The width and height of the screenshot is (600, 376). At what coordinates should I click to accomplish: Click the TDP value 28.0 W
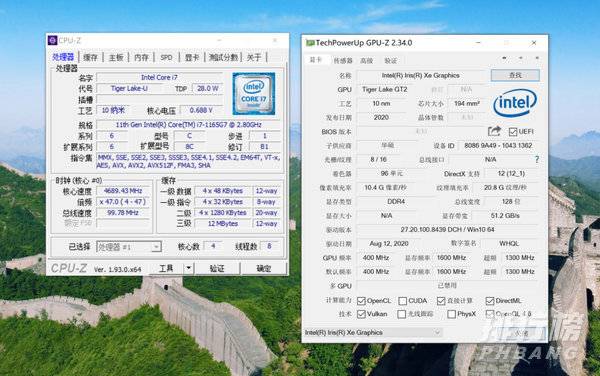tap(207, 88)
